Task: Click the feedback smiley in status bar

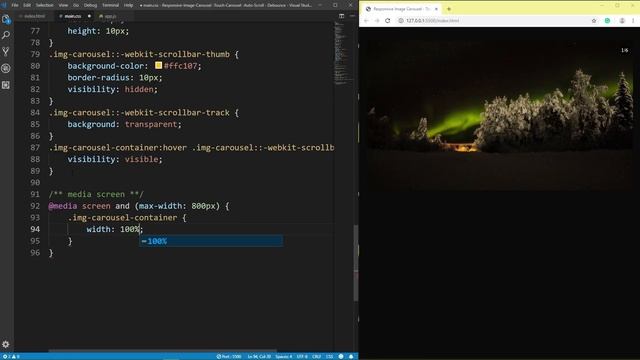Action: click(x=341, y=356)
